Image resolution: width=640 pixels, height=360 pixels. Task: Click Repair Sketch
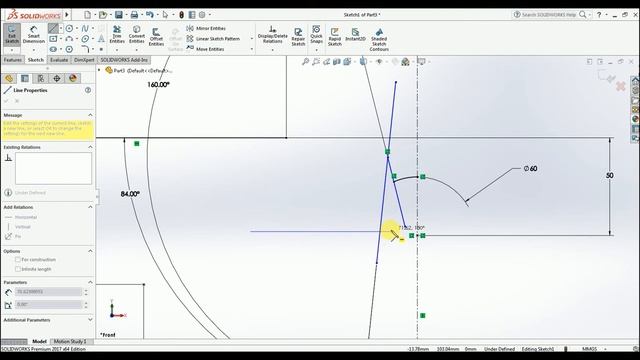[x=298, y=37]
